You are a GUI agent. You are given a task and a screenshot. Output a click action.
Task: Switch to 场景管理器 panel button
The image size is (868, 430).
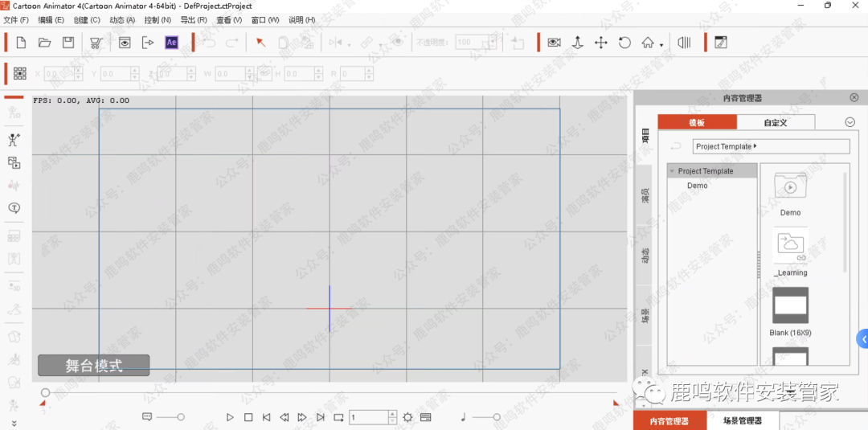743,420
